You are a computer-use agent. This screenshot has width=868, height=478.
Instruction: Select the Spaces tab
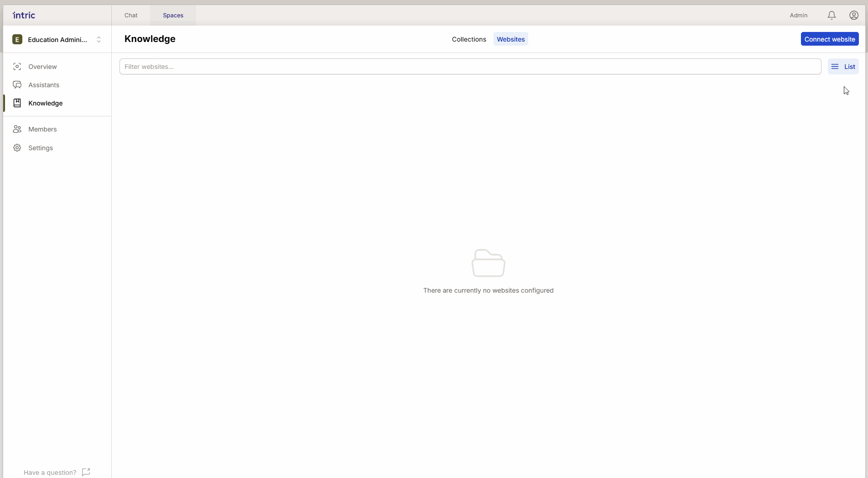pyautogui.click(x=173, y=16)
